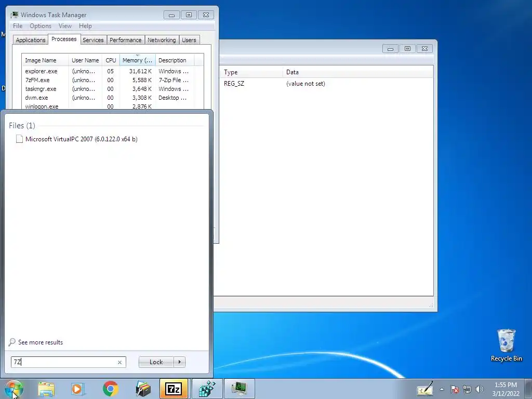
Task: Open the Recycle Bin desktop icon
Action: tap(506, 345)
